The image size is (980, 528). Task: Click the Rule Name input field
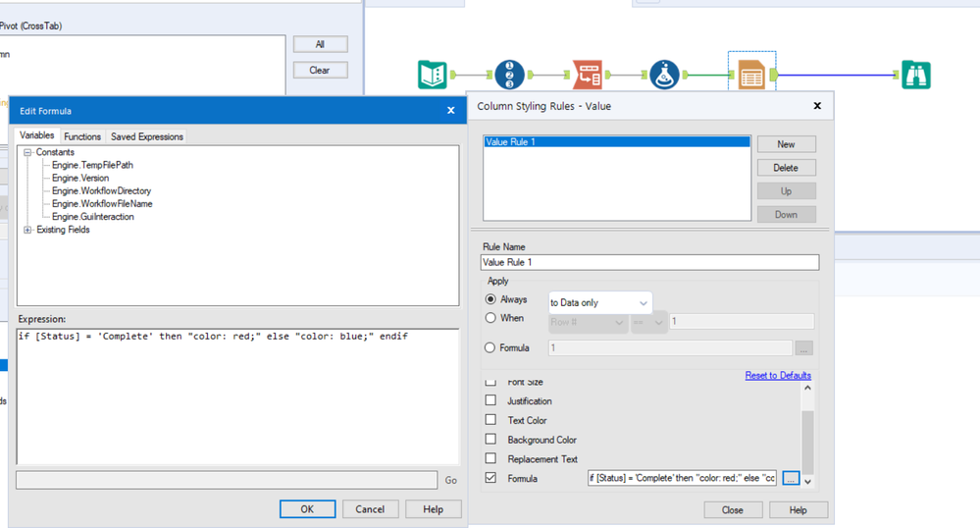pyautogui.click(x=649, y=262)
